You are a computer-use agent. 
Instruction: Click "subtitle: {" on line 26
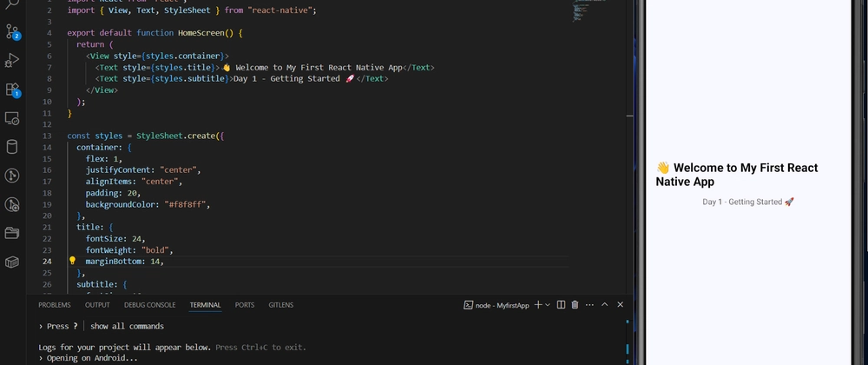pyautogui.click(x=102, y=285)
